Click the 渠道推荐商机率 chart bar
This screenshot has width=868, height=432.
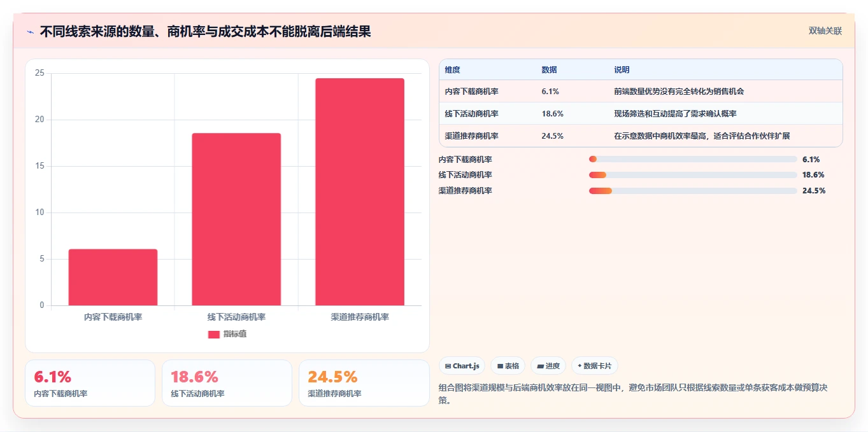point(360,192)
